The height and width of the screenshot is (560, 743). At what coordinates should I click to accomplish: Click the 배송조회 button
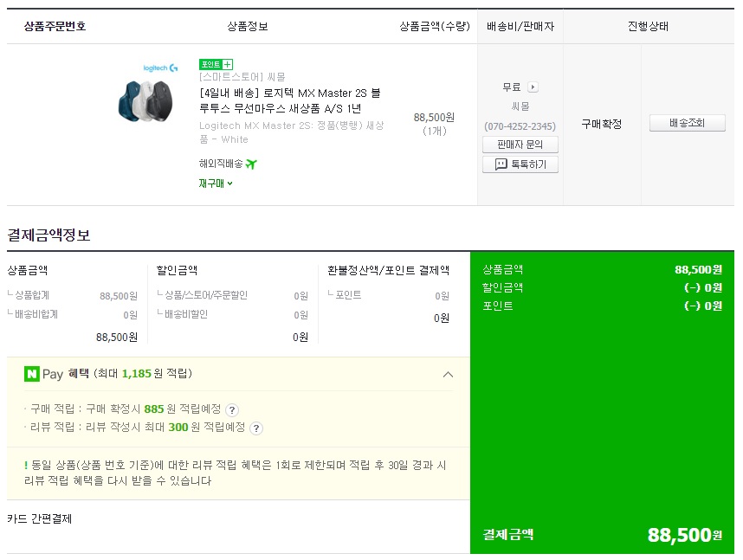687,123
